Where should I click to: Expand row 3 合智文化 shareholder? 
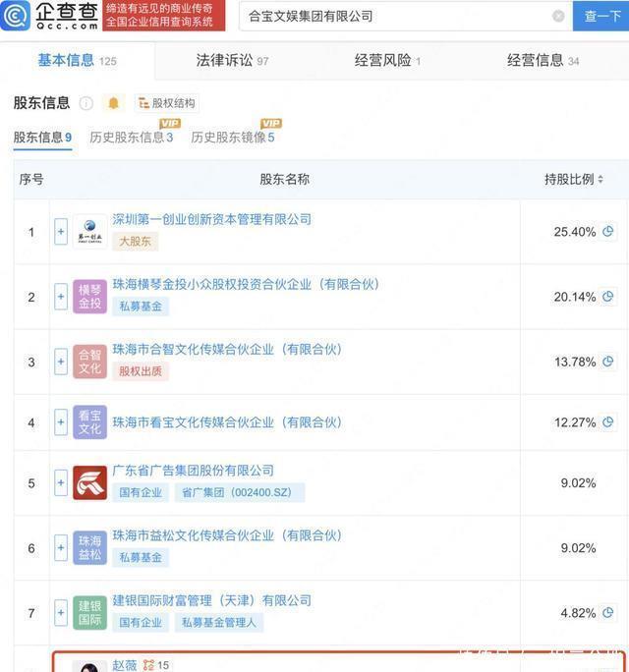61,362
